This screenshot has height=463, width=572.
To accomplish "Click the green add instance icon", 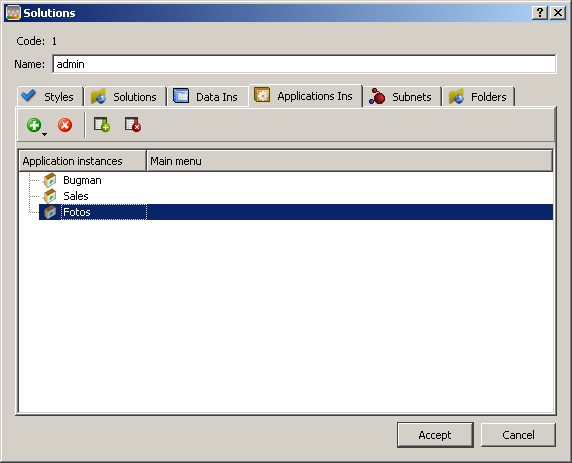I will 34,125.
